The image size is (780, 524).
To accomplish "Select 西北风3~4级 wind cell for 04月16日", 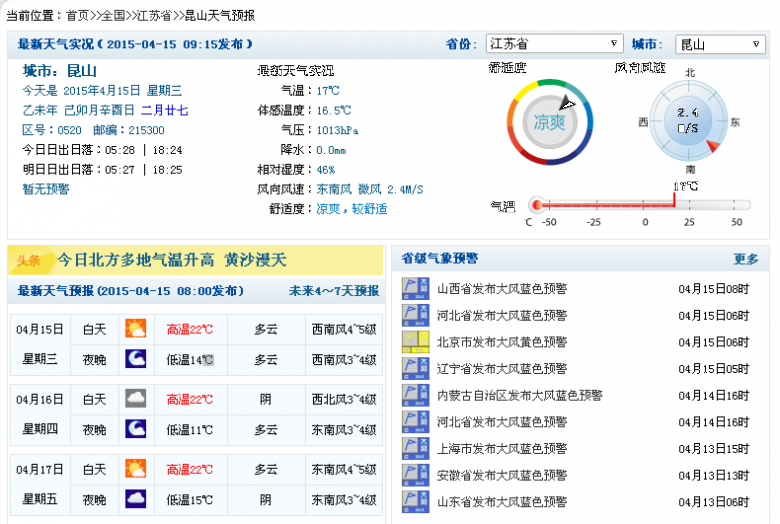I will point(344,400).
